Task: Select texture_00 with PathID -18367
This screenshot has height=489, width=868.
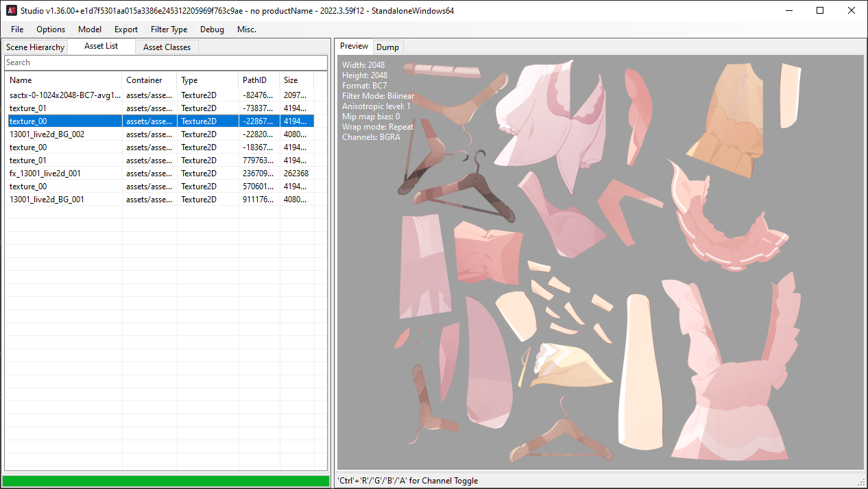Action: click(x=160, y=147)
